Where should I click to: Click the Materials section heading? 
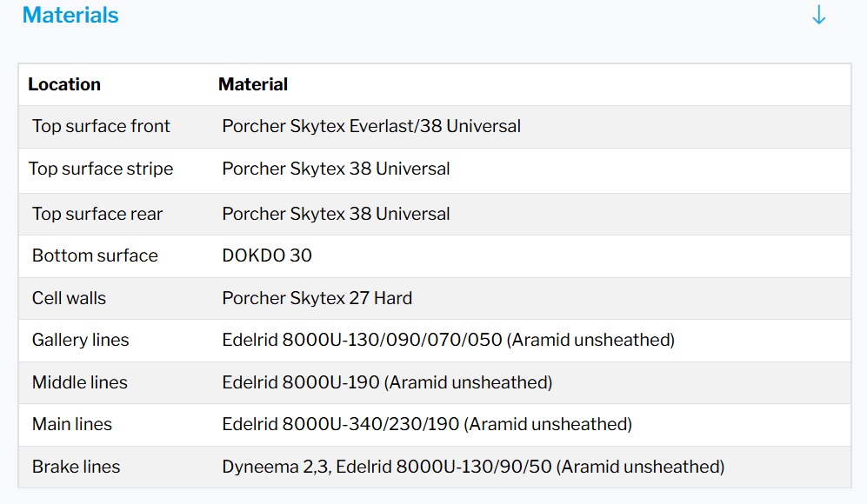tap(70, 16)
